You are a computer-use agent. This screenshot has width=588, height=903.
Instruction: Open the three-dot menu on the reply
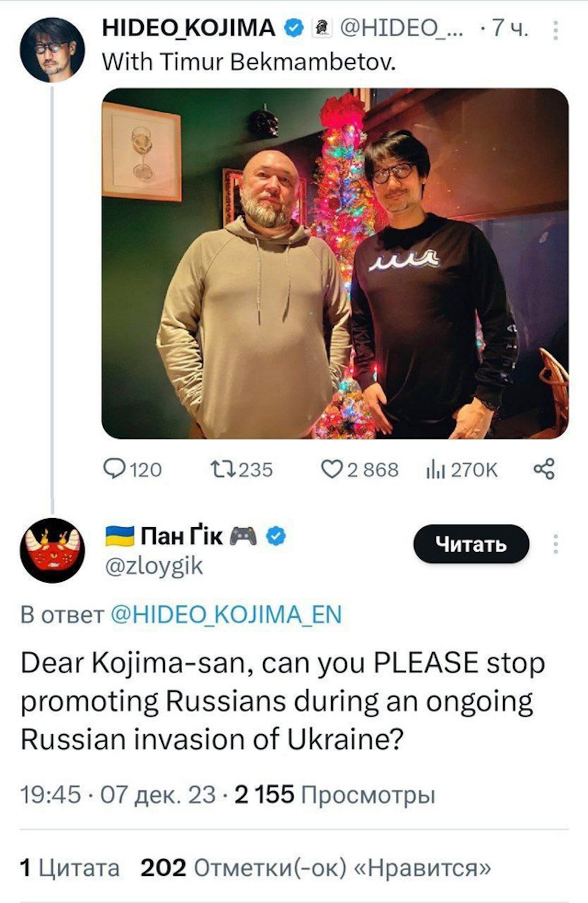[556, 544]
